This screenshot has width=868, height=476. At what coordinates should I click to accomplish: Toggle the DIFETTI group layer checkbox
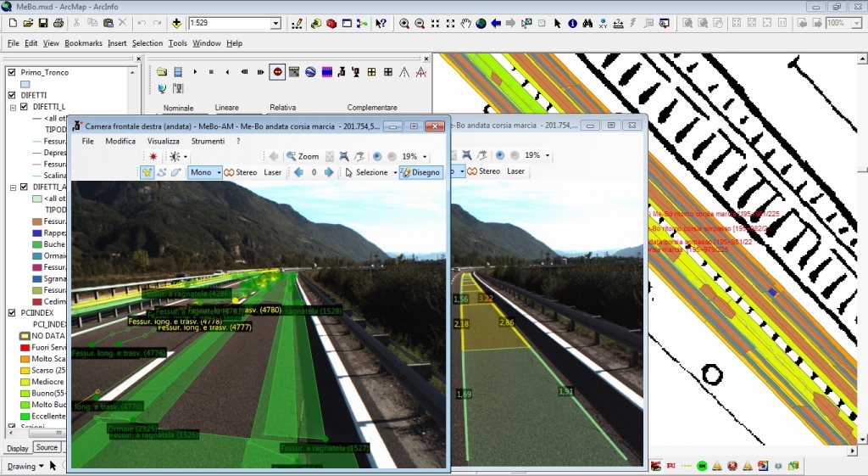(x=12, y=95)
